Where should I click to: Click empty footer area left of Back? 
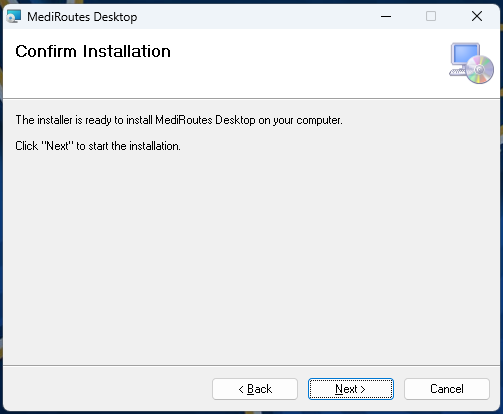pos(107,389)
